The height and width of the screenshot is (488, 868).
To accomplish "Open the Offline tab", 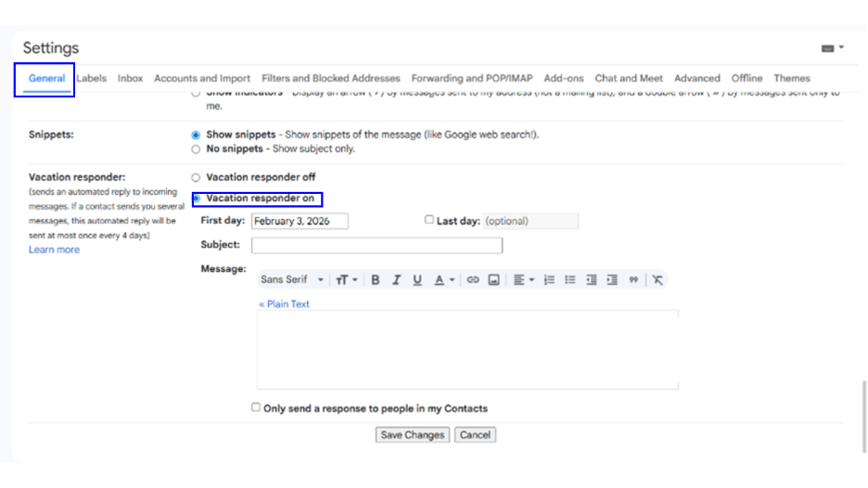I will pyautogui.click(x=747, y=78).
